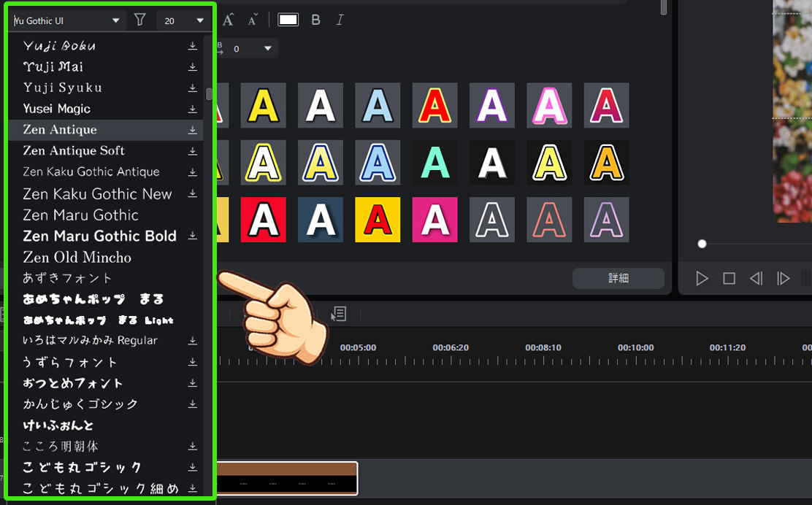Choose あずきフォント from the font list
The height and width of the screenshot is (505, 812).
tap(68, 278)
